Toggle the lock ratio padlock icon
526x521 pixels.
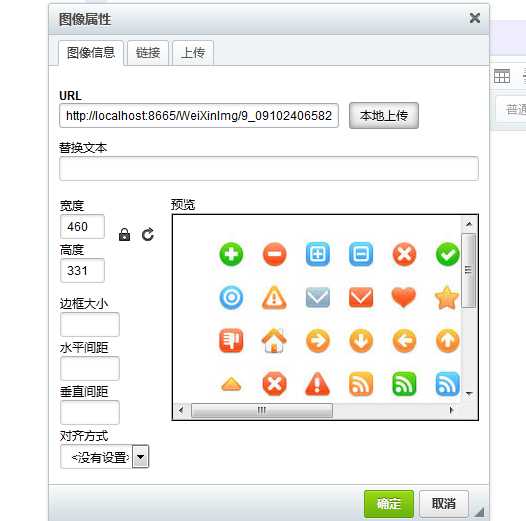click(124, 235)
